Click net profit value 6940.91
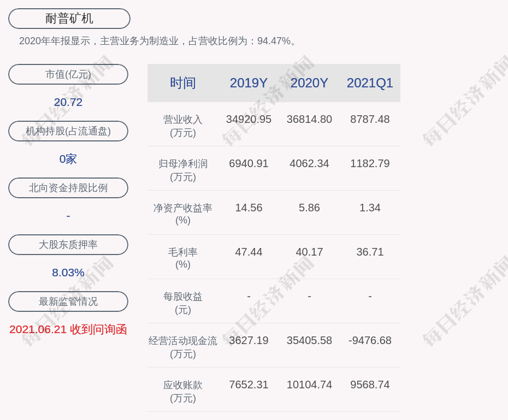 click(x=249, y=163)
